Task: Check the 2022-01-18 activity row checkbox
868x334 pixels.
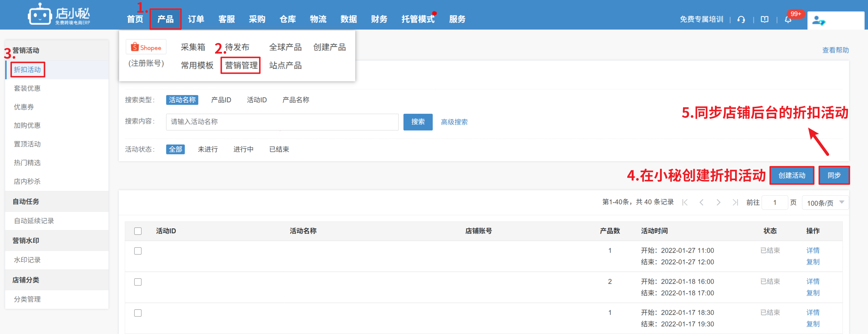Action: [x=138, y=282]
